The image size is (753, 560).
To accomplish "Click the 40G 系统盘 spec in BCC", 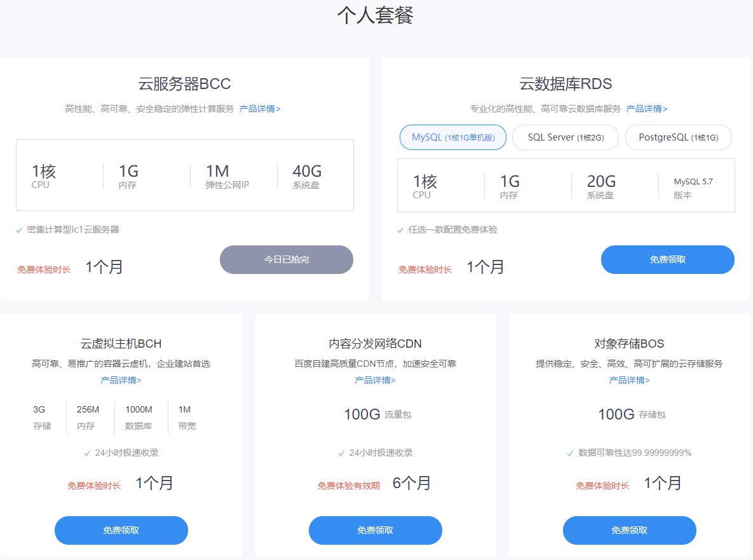I will [x=307, y=176].
